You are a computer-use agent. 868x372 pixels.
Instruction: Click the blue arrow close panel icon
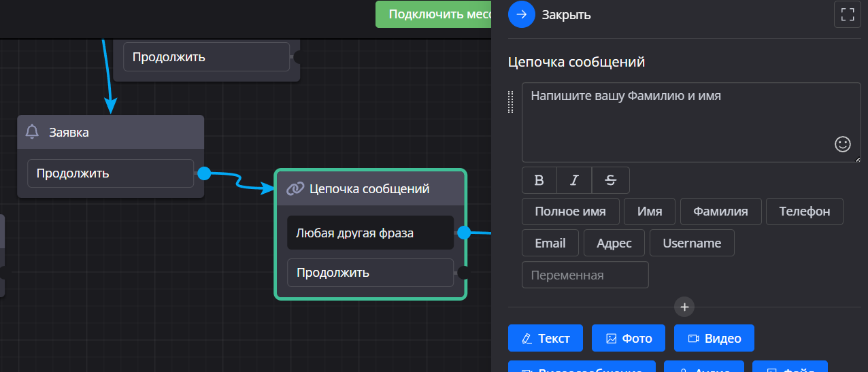pyautogui.click(x=522, y=14)
